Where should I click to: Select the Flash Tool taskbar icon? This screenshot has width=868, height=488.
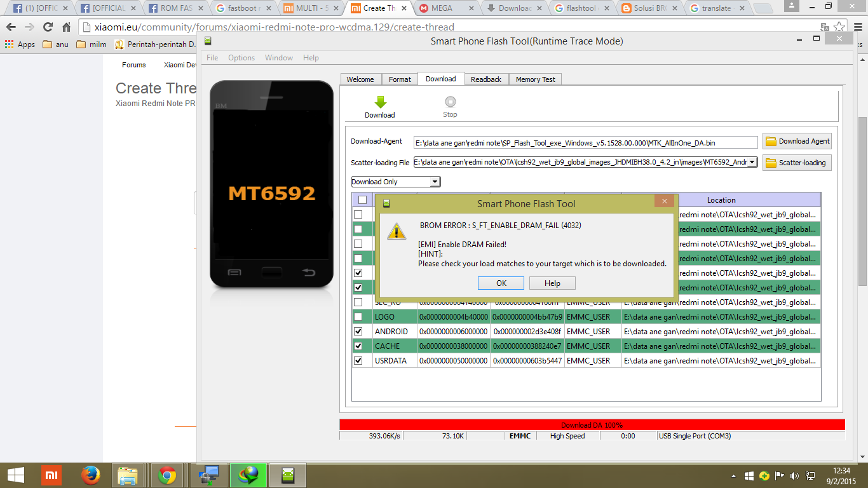(x=288, y=475)
